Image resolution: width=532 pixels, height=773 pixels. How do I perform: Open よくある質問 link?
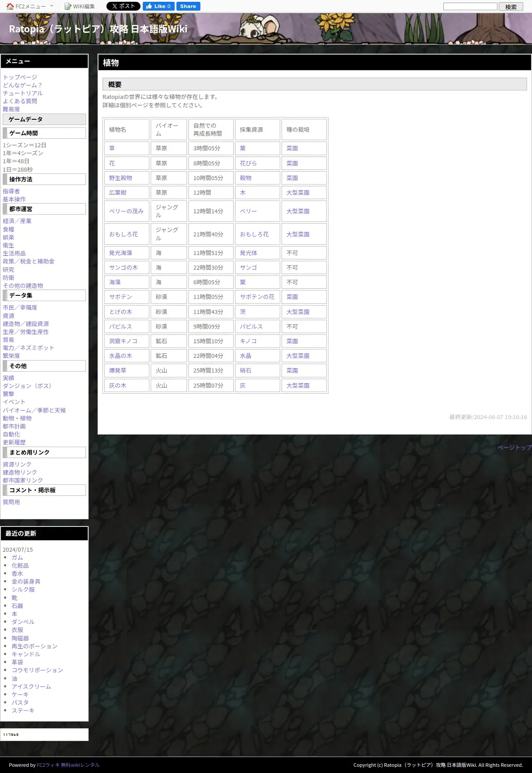[20, 101]
